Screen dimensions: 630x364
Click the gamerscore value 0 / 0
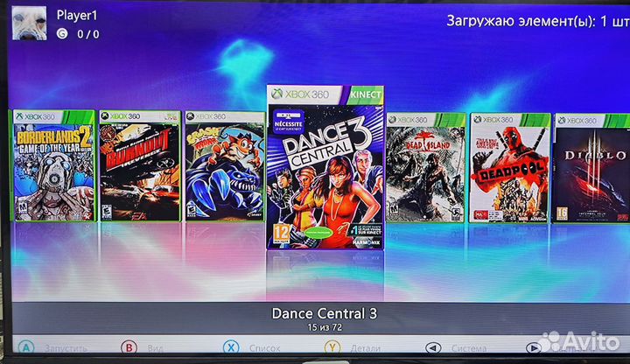click(x=88, y=34)
